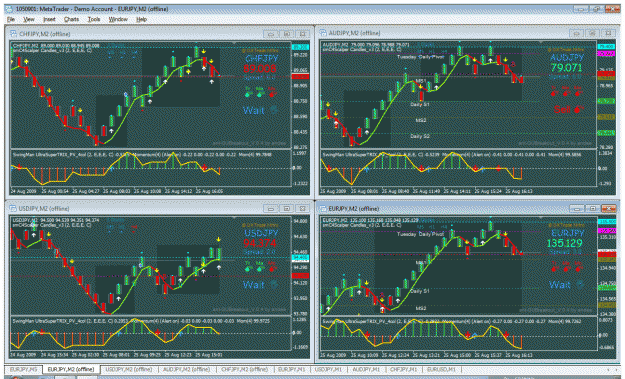Open the Insert menu
Image resolution: width=625 pixels, height=379 pixels.
tap(49, 19)
